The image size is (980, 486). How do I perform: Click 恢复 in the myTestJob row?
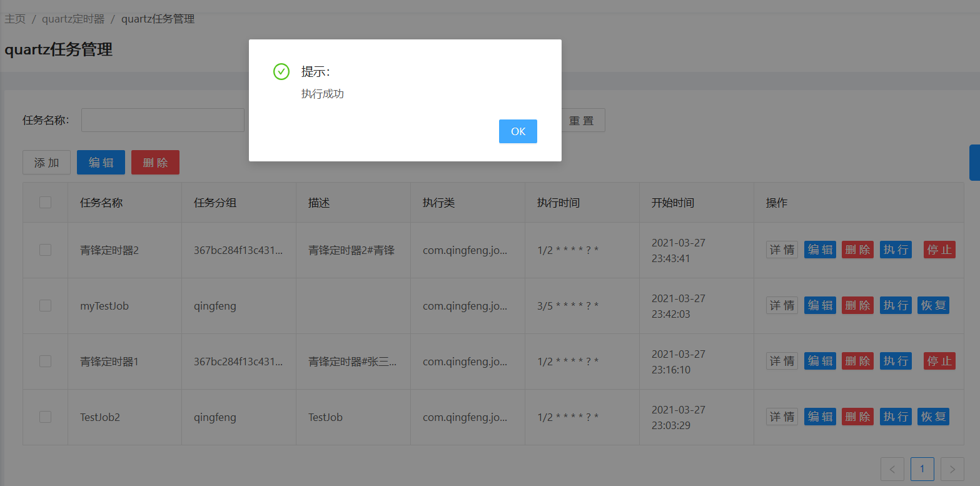coord(933,305)
